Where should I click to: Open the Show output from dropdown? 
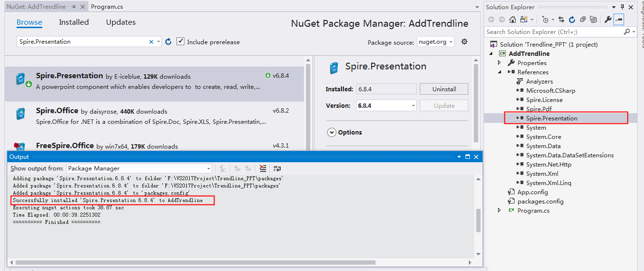point(139,169)
